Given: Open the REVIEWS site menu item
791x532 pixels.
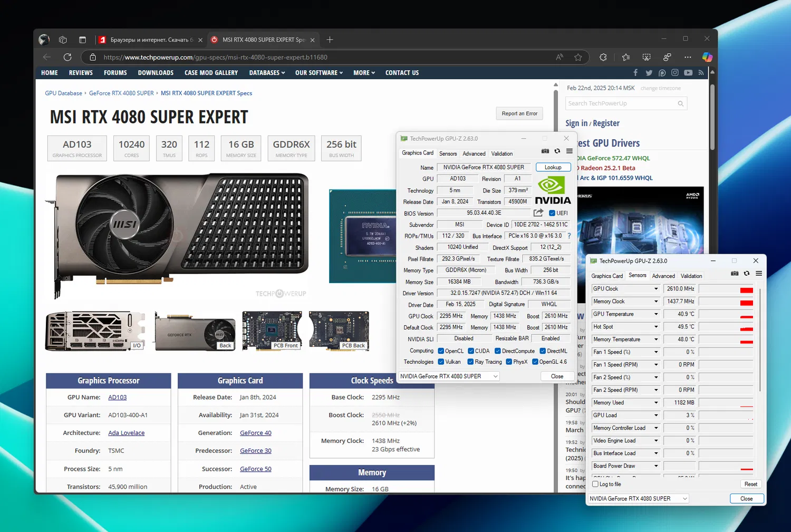Looking at the screenshot, I should pyautogui.click(x=81, y=73).
